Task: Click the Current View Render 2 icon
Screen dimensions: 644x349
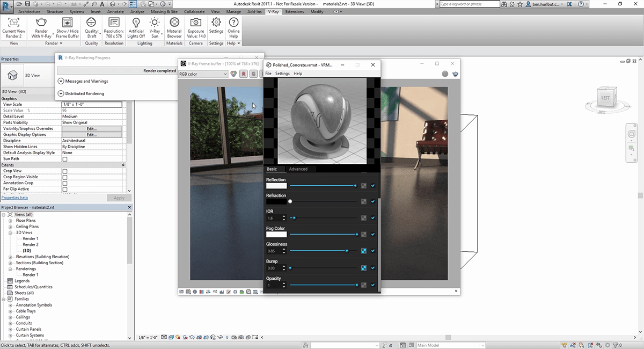Action: (13, 23)
